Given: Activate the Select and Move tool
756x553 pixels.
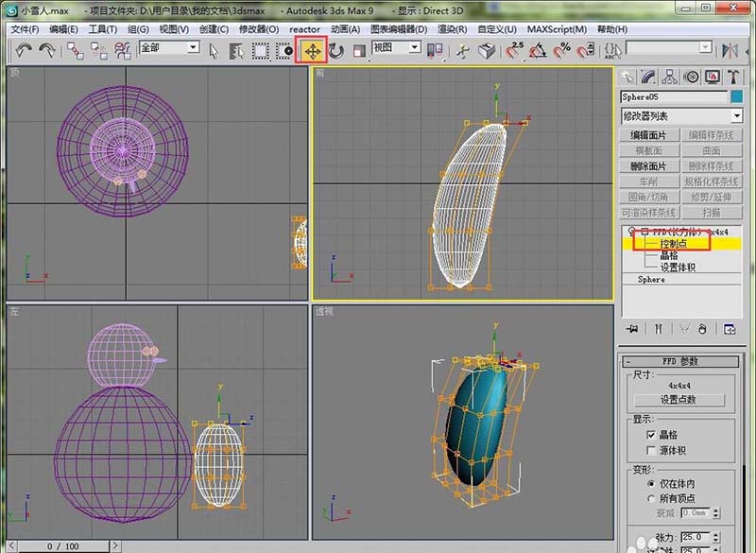Looking at the screenshot, I should click(312, 51).
